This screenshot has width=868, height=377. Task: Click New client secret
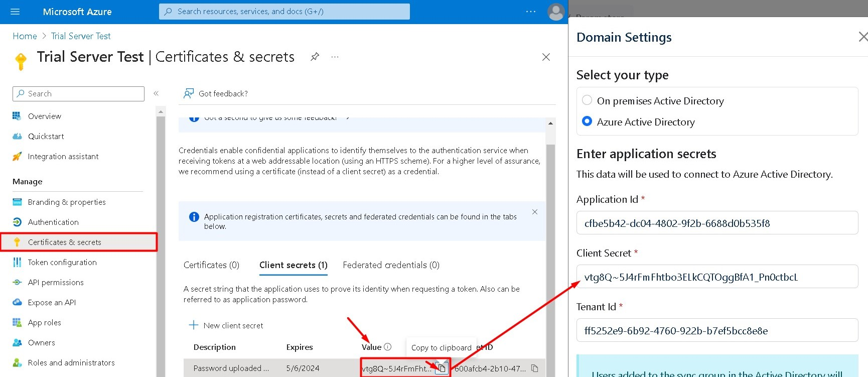(x=226, y=325)
